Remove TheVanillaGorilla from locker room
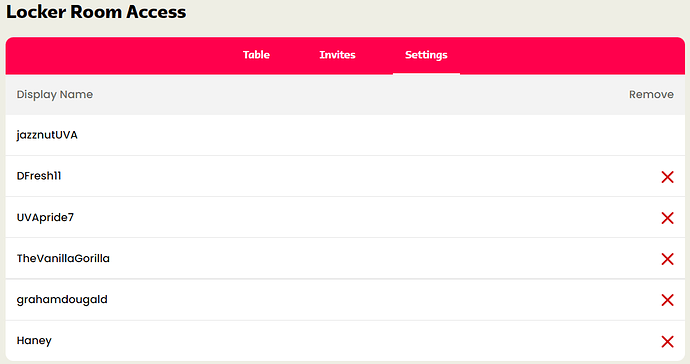This screenshot has height=364, width=690. point(667,259)
